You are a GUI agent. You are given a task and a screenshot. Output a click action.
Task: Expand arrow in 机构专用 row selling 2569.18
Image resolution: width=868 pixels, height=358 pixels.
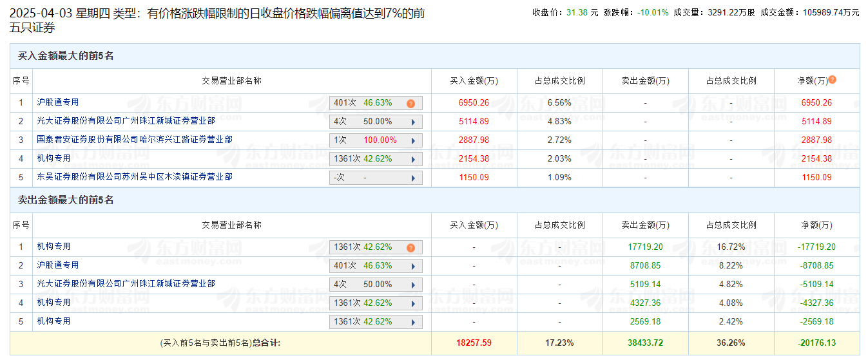coord(413,322)
